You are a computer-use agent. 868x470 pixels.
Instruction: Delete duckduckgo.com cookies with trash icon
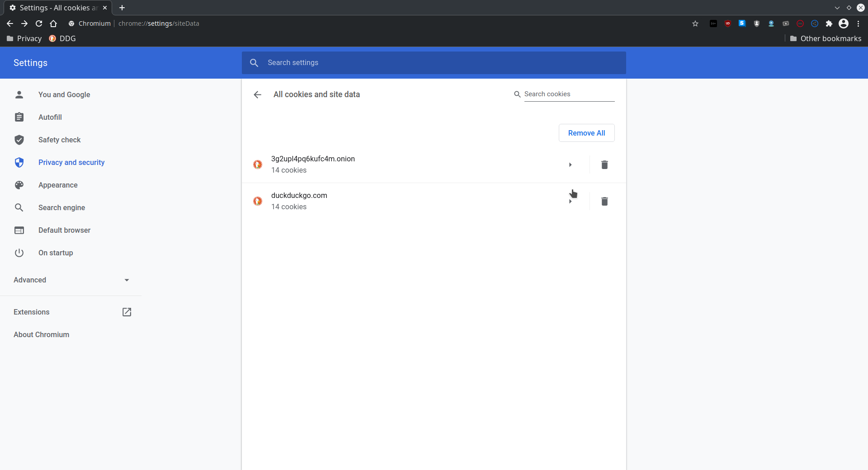pyautogui.click(x=604, y=201)
